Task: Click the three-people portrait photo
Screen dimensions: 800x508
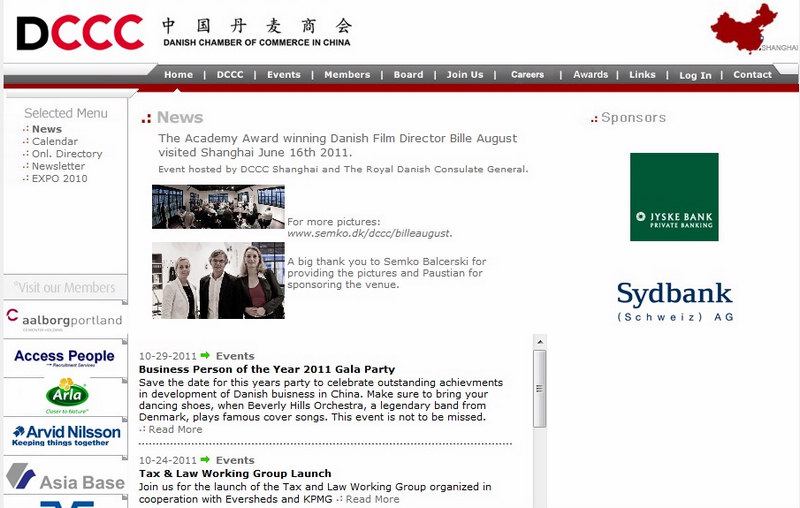Action: [218, 281]
